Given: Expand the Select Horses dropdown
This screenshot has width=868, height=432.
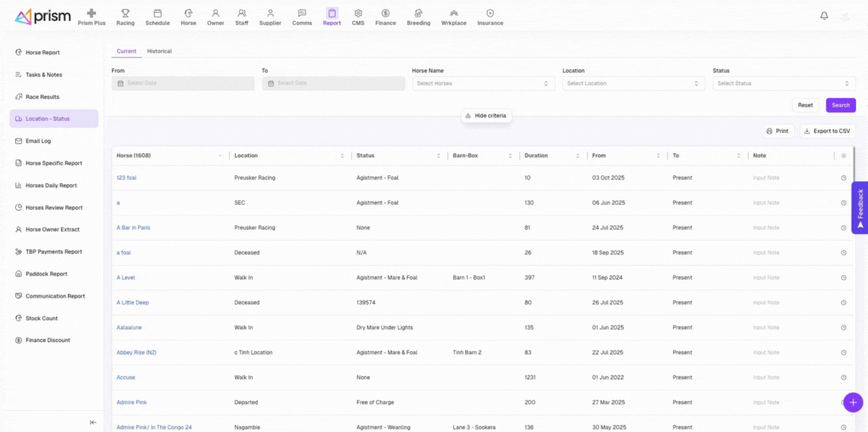Looking at the screenshot, I should [483, 84].
